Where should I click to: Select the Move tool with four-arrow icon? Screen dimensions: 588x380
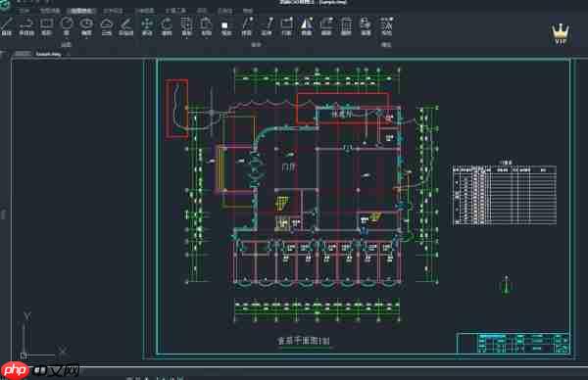pyautogui.click(x=147, y=26)
